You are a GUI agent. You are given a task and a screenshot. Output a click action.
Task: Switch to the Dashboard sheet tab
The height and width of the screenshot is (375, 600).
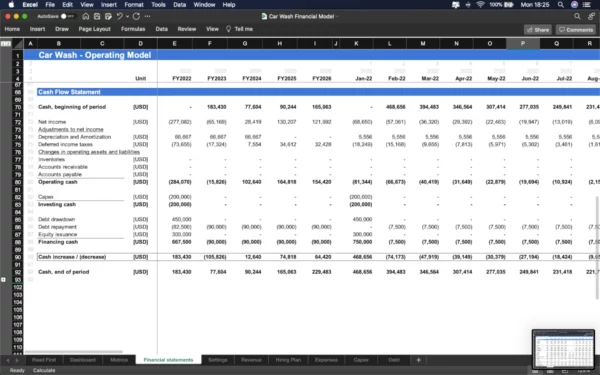[83, 360]
